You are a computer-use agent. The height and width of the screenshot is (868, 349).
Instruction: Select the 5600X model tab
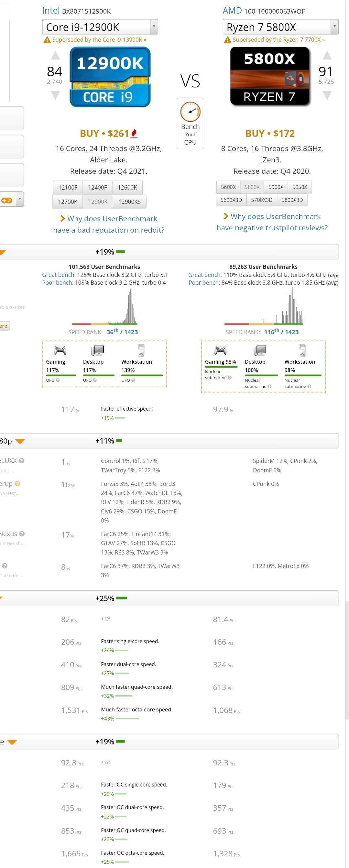pos(228,187)
